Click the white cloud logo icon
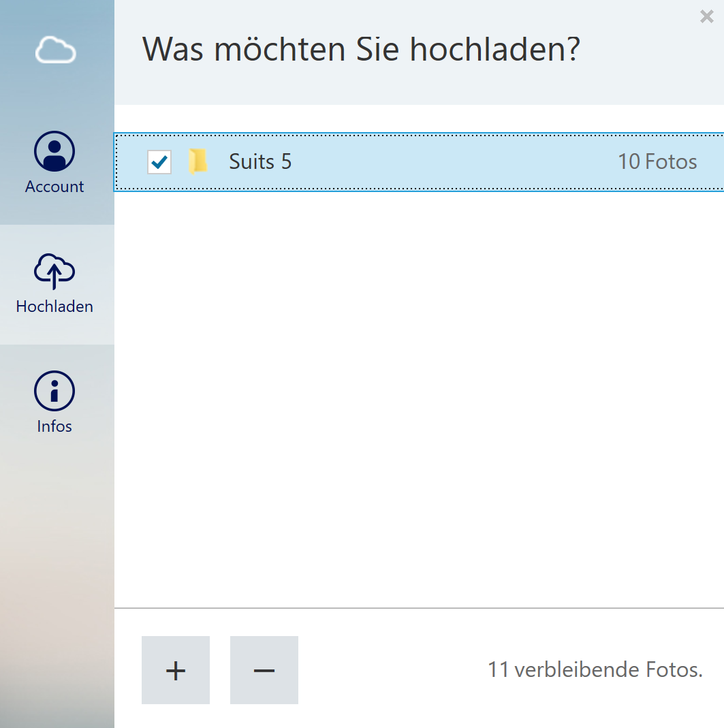Viewport: 724px width, 728px height. pyautogui.click(x=55, y=50)
